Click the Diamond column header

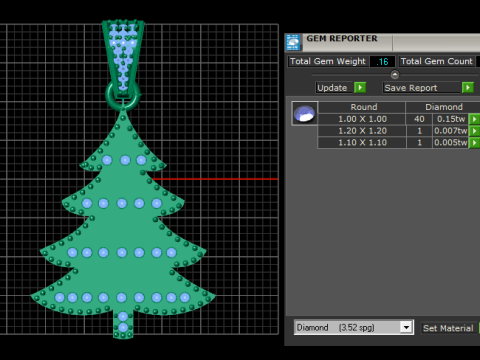(443, 107)
